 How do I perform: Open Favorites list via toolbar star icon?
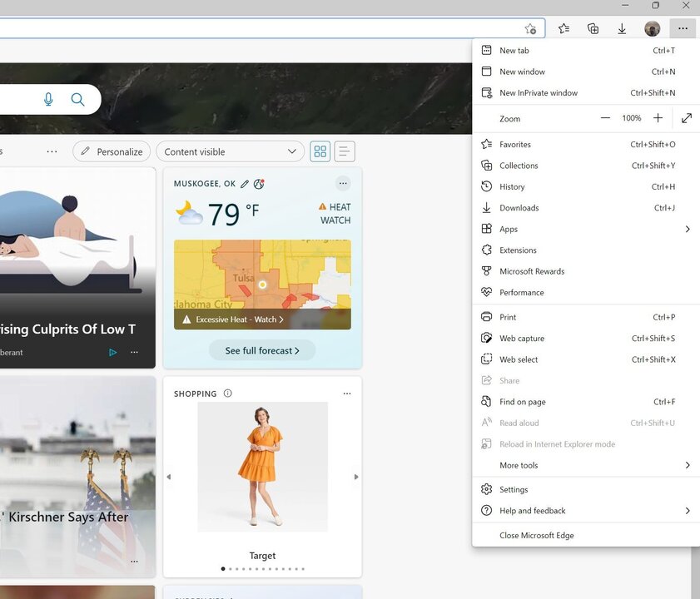563,27
